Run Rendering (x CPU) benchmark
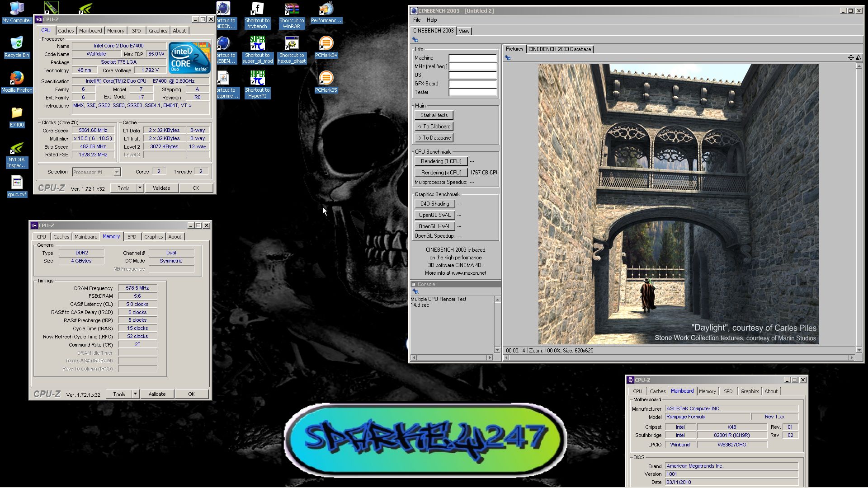 pos(441,173)
